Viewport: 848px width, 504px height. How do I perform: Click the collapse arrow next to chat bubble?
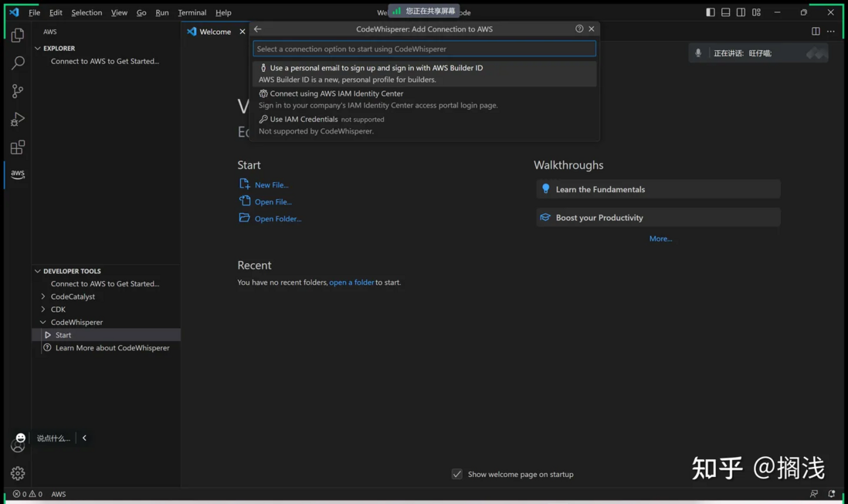point(84,438)
